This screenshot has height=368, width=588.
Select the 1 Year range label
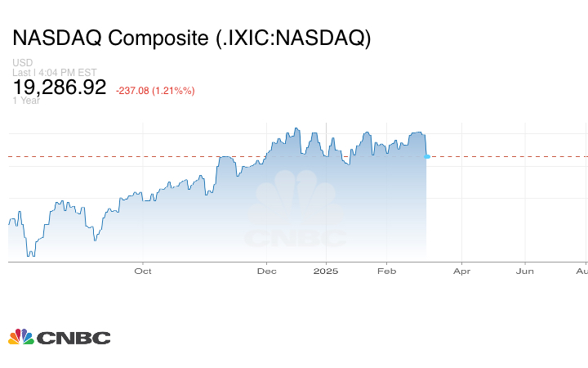[27, 101]
